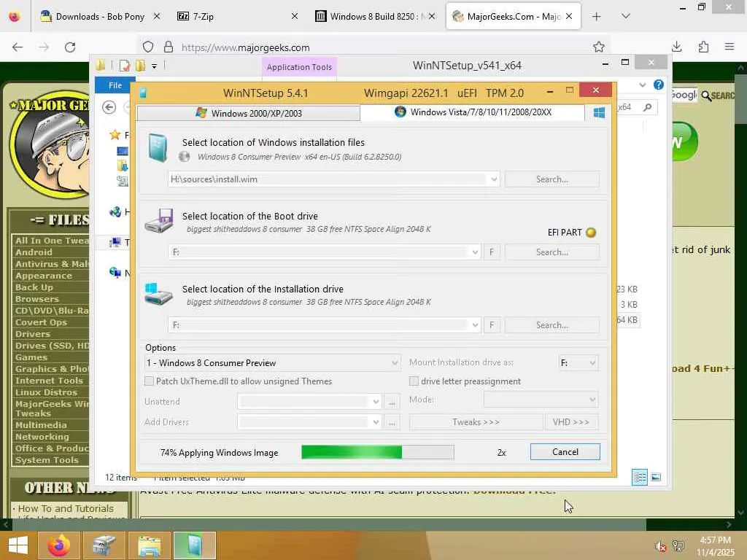Click the horizontal page scrollbar
Viewport: 747px width, 560px height.
pyautogui.click(x=329, y=525)
